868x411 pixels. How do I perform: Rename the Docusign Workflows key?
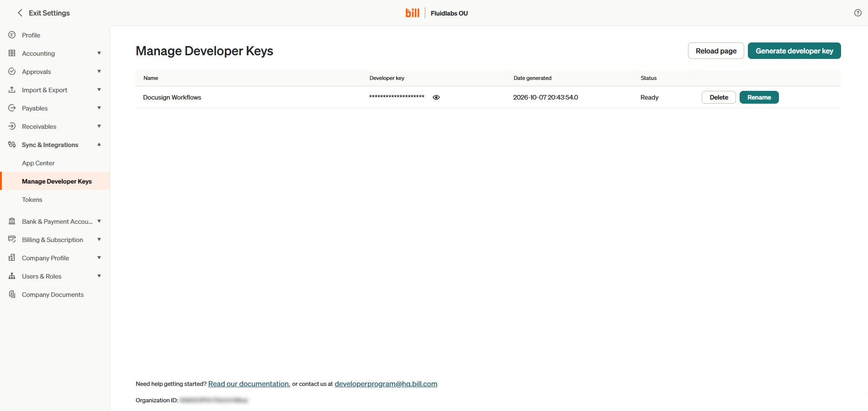click(759, 97)
